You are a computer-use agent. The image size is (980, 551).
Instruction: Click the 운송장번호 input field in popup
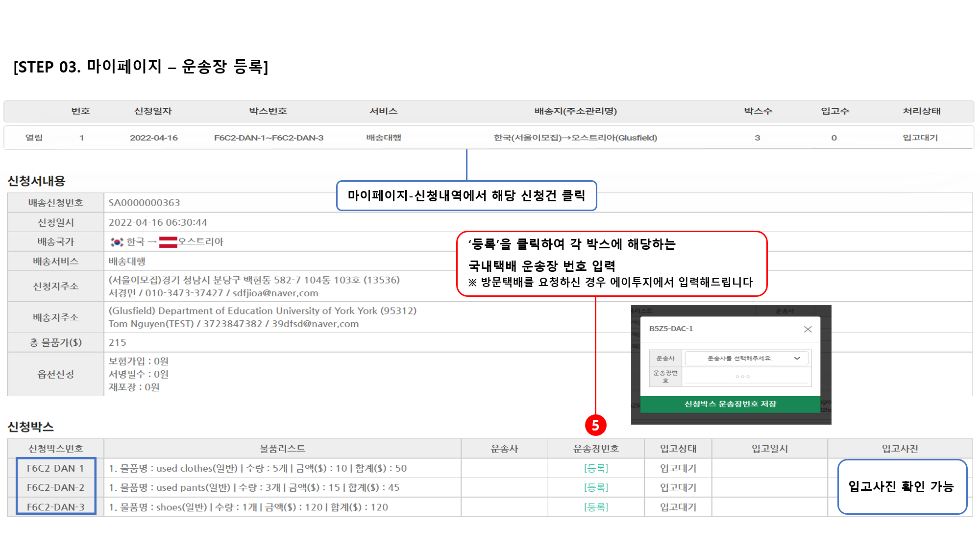[746, 376]
